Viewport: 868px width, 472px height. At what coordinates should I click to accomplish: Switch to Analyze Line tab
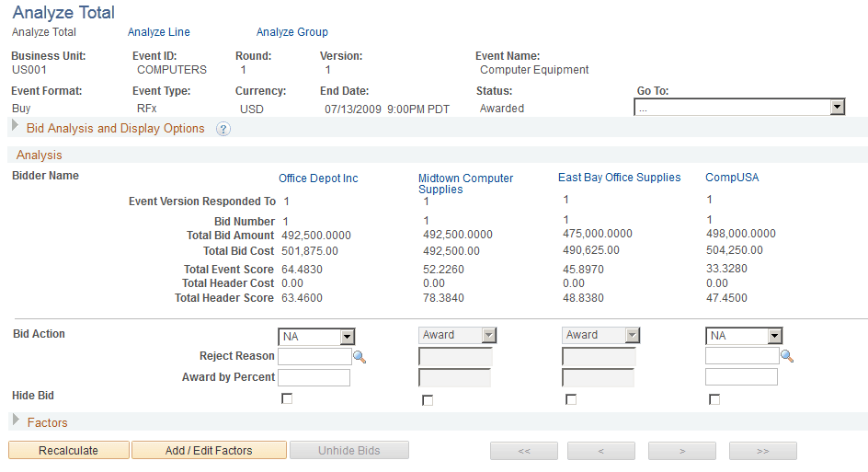pos(159,32)
